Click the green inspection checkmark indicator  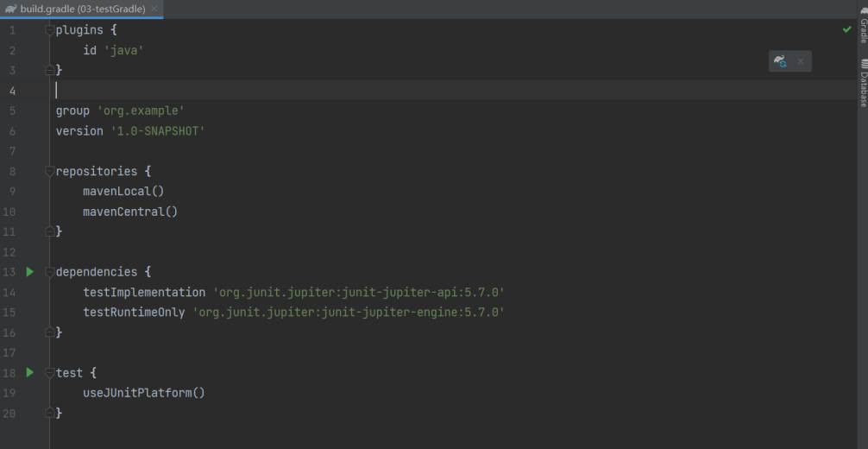point(847,29)
